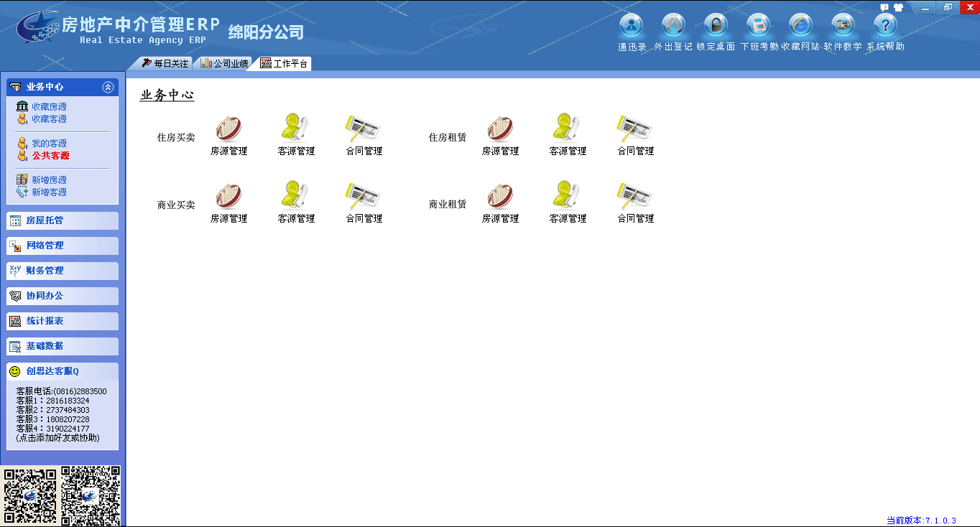Open 下班考勤 attendance icon

[758, 27]
